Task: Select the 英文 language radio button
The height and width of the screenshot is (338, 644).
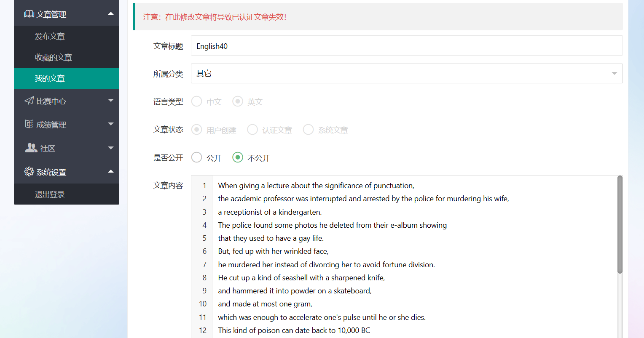Action: click(238, 101)
